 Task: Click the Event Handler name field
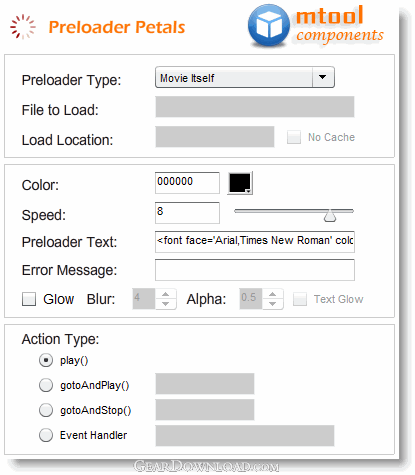[245, 435]
